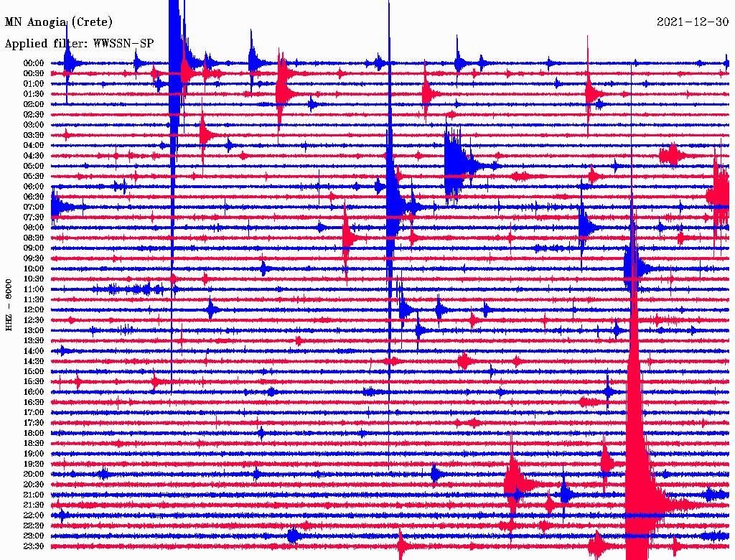Select the 06:30 time row label
This screenshot has width=735, height=560.
(34, 197)
